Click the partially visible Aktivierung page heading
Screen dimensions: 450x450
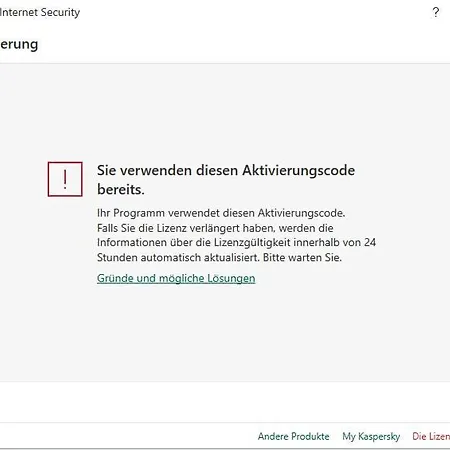pos(19,44)
